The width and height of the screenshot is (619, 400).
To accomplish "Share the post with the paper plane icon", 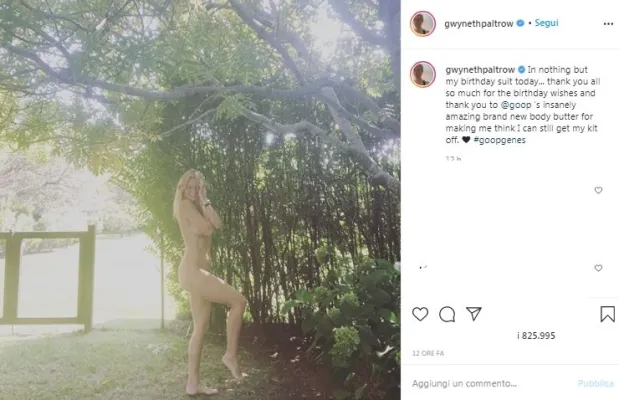I will tap(474, 314).
